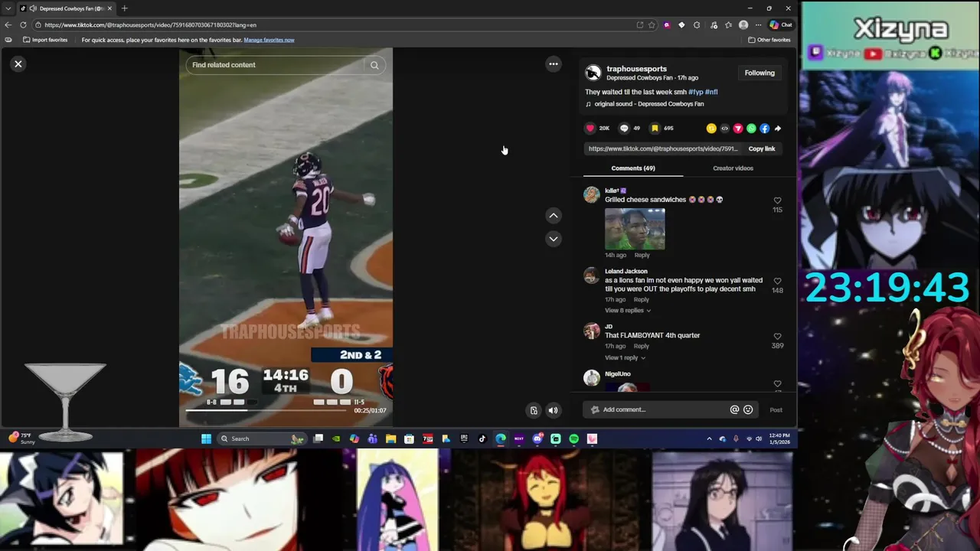The width and height of the screenshot is (980, 551).
Task: Open Spotify from the taskbar
Action: (573, 439)
